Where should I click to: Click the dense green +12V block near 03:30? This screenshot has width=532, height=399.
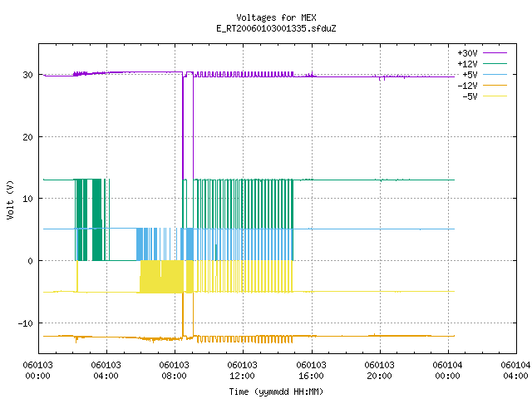click(97, 219)
